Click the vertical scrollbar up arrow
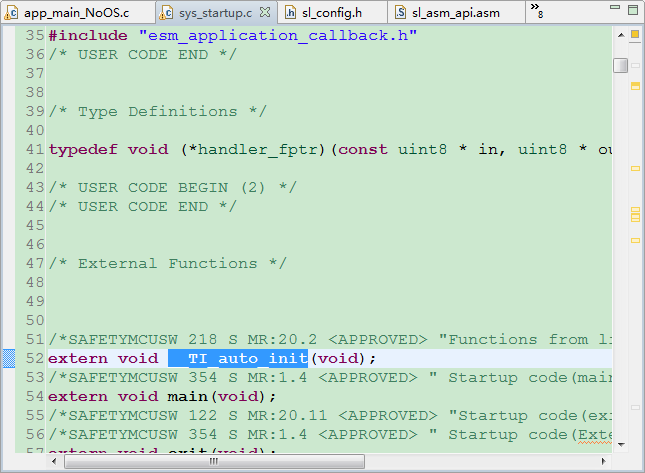This screenshot has width=645, height=473. point(621,35)
